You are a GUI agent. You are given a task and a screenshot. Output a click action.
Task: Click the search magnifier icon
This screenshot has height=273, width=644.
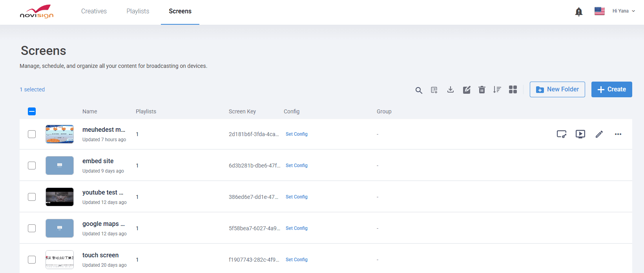(x=419, y=90)
